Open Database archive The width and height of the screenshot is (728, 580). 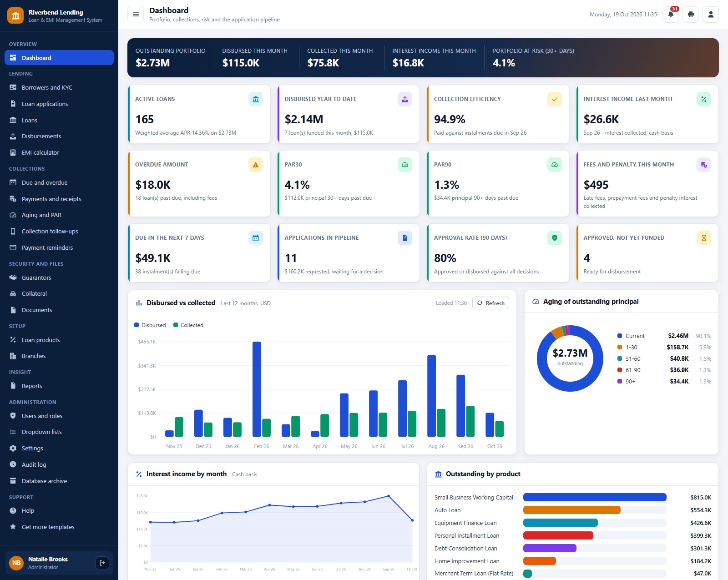click(59, 481)
